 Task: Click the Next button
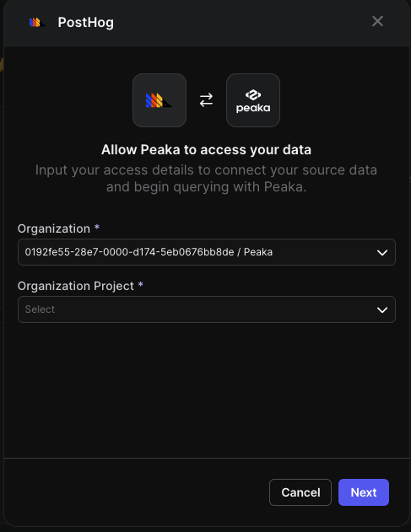coord(364,492)
